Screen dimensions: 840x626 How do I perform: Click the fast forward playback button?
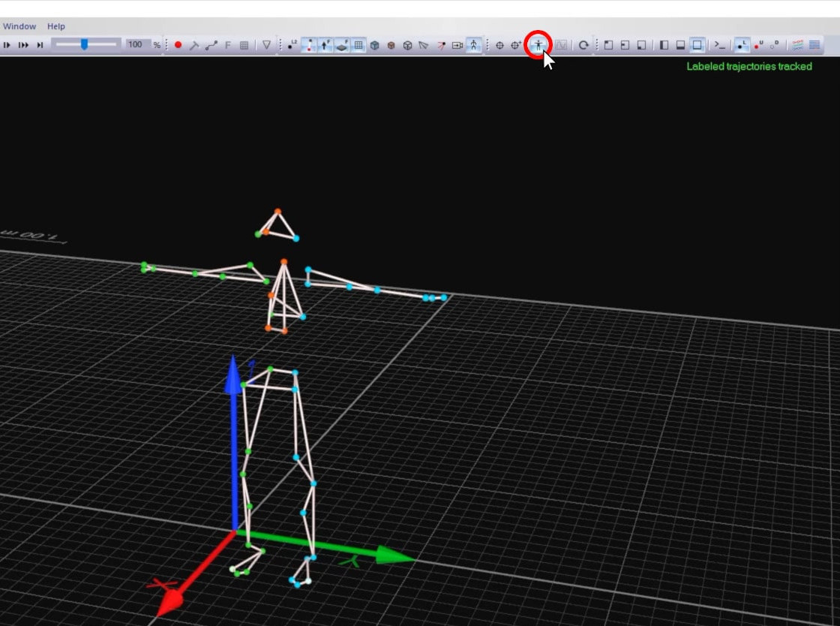tap(23, 45)
